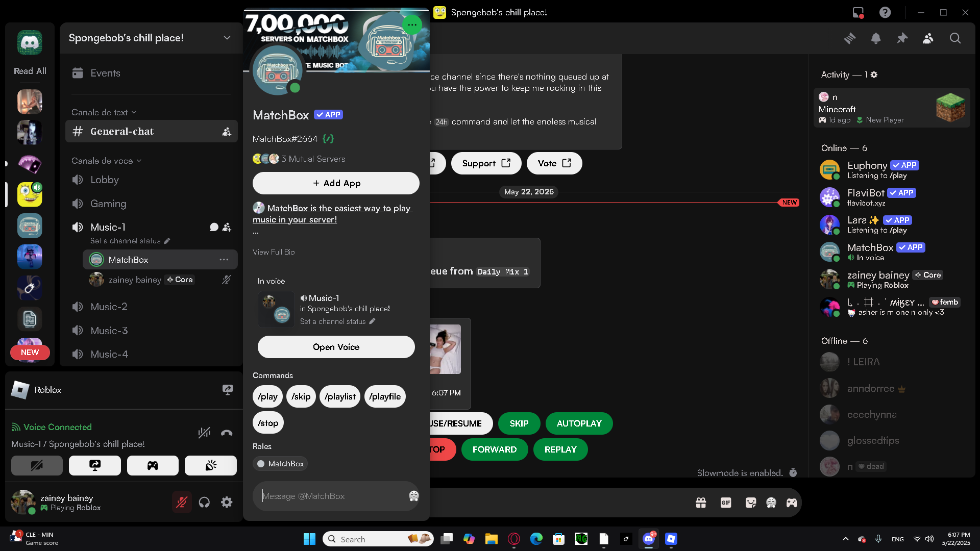
Task: Edit channel status pencil under Music-1
Action: click(x=167, y=241)
